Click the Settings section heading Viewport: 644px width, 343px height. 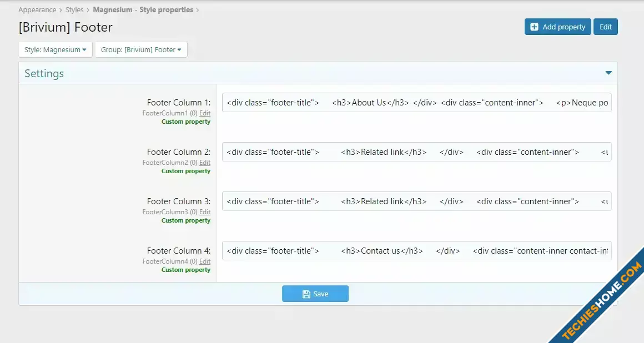pos(44,73)
